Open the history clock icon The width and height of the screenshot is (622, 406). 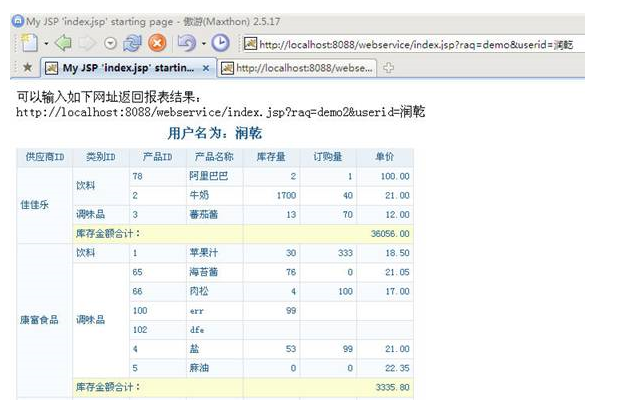tap(221, 43)
